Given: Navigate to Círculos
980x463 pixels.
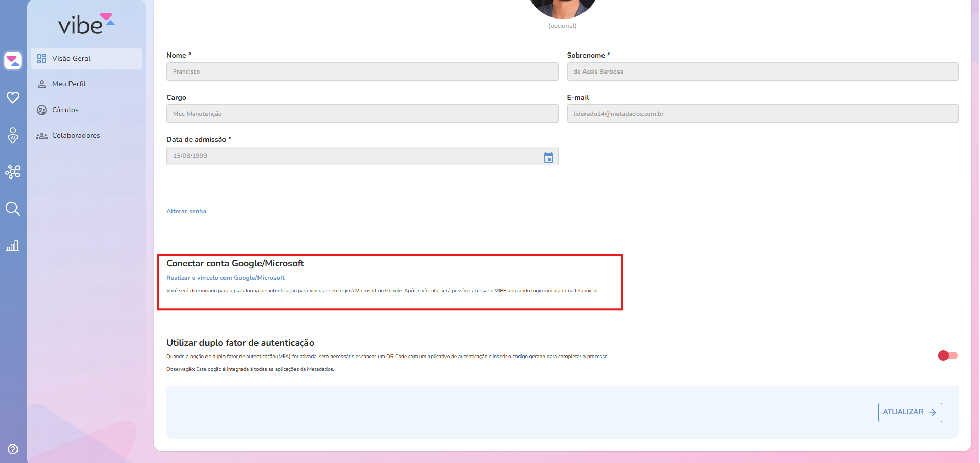Looking at the screenshot, I should pyautogui.click(x=87, y=110).
